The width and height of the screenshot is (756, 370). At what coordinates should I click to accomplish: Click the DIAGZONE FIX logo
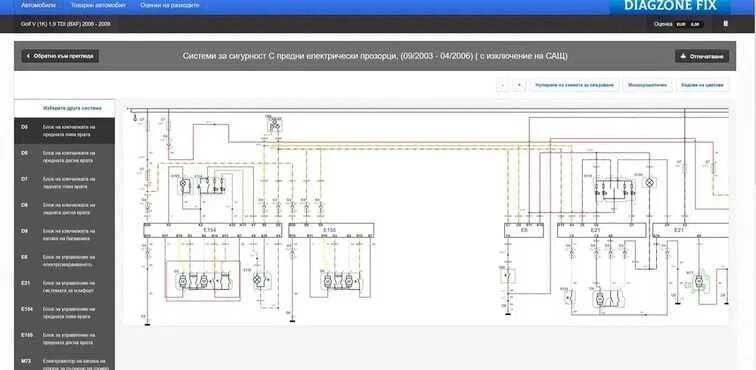coord(670,6)
